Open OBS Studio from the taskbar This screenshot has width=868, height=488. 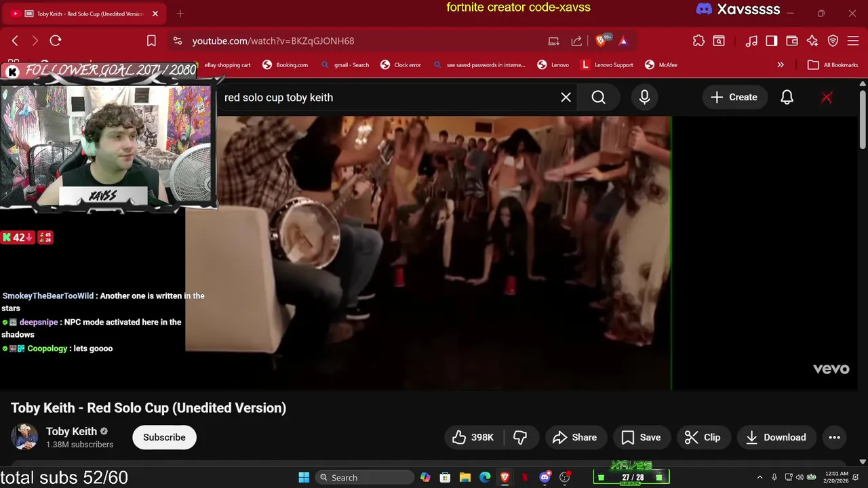[565, 478]
